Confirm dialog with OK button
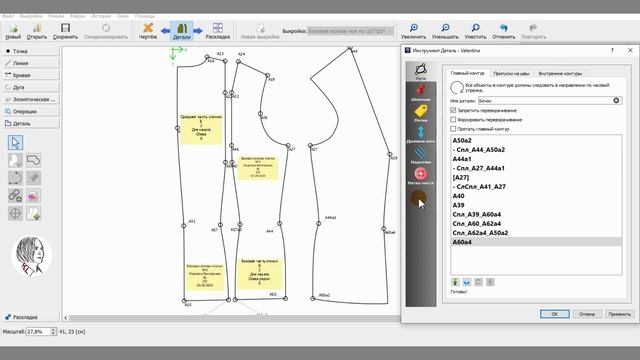The height and width of the screenshot is (360, 640). [x=555, y=314]
